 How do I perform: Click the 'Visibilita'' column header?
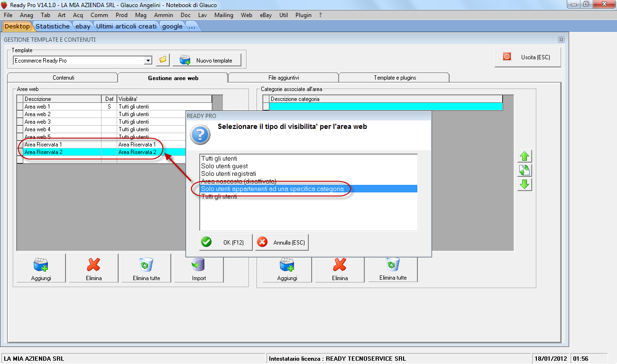pyautogui.click(x=165, y=99)
